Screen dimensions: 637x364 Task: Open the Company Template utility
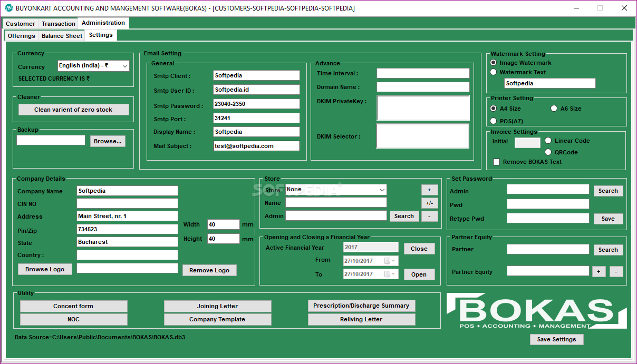click(217, 319)
